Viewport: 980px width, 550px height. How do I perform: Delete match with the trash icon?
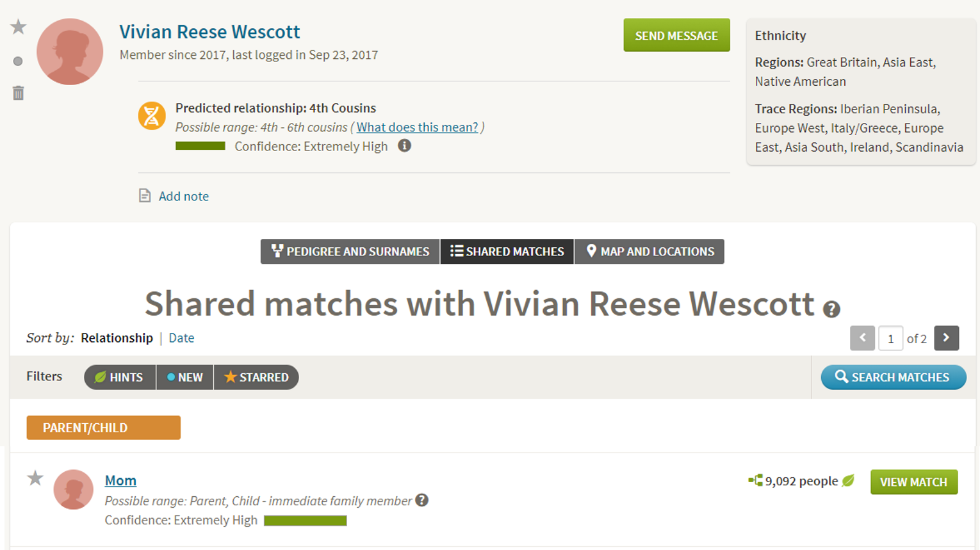click(x=18, y=93)
